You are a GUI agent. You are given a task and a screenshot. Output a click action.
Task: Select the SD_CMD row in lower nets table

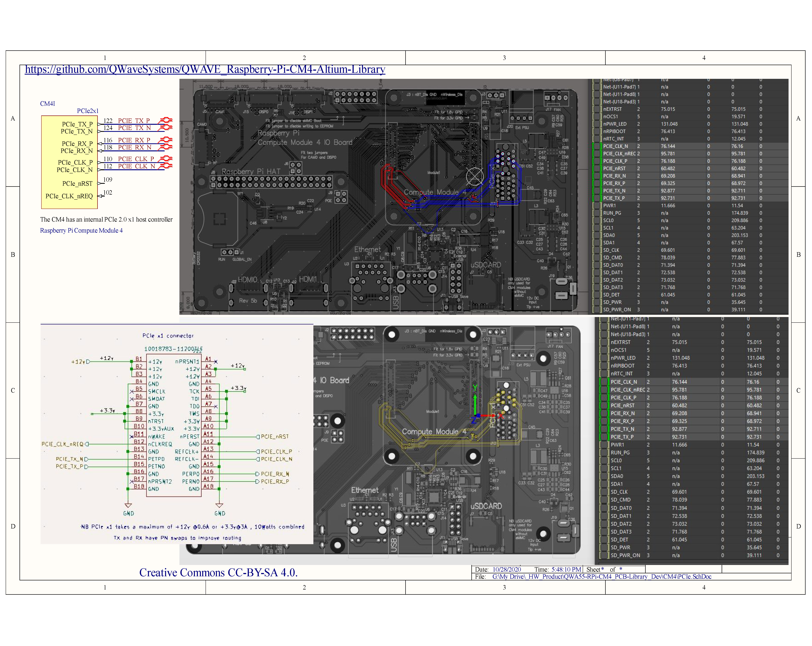pos(694,500)
